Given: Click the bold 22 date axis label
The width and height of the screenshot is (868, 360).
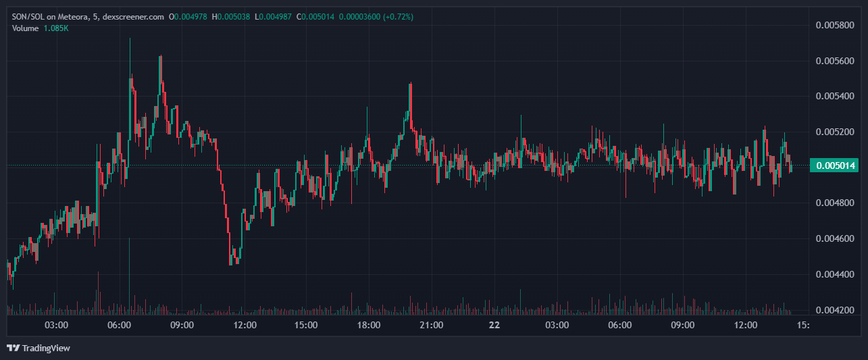Looking at the screenshot, I should click(494, 325).
